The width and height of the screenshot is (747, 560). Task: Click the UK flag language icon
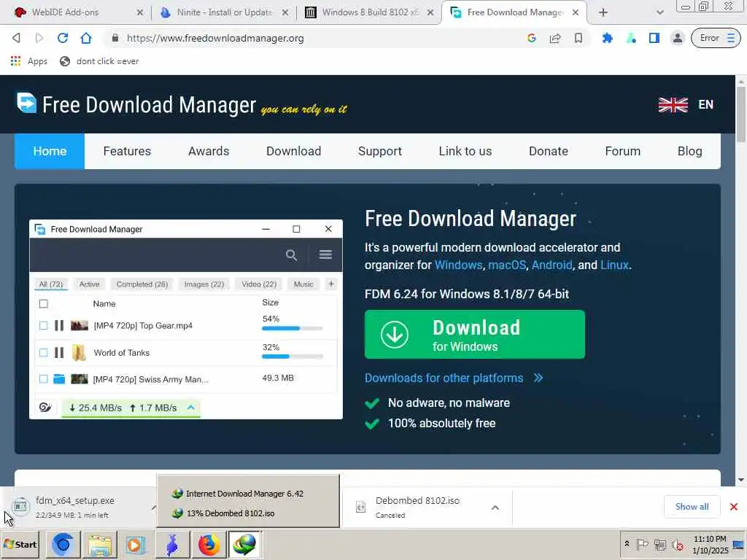(x=673, y=105)
